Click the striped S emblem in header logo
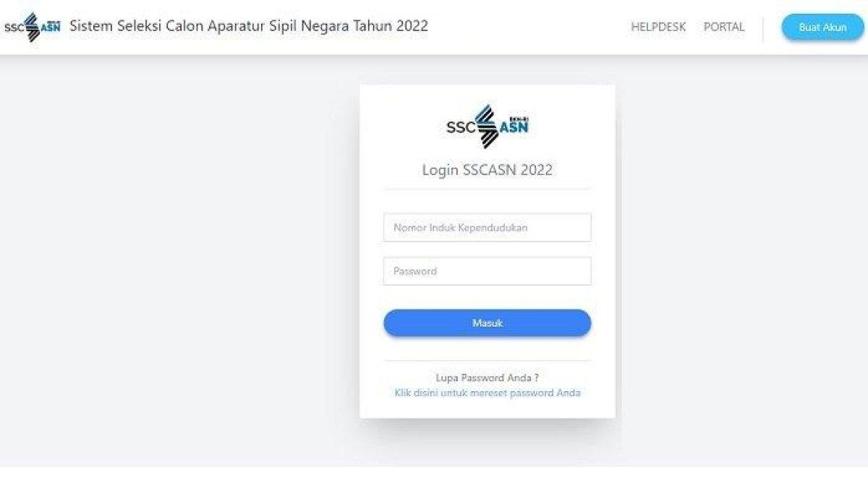Image resolution: width=868 pixels, height=488 pixels. (32, 27)
